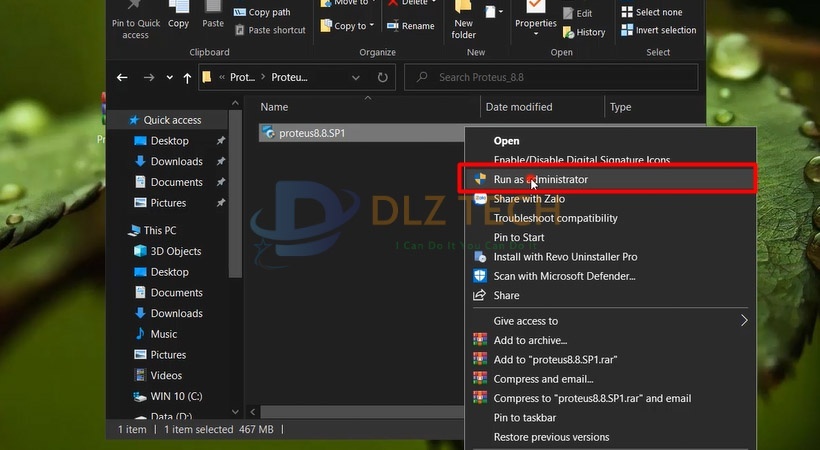Viewport: 820px width, 450px height.
Task: Click the Back arrow navigation icon
Action: (122, 77)
